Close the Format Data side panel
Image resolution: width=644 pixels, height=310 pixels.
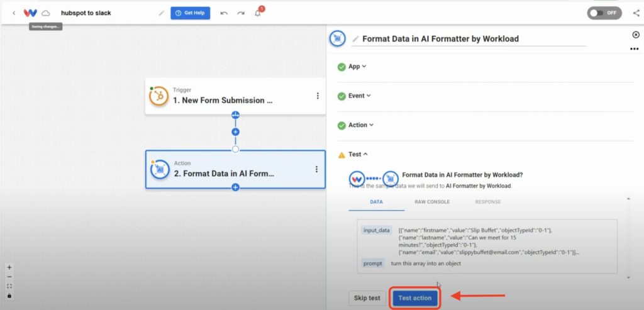[x=636, y=35]
